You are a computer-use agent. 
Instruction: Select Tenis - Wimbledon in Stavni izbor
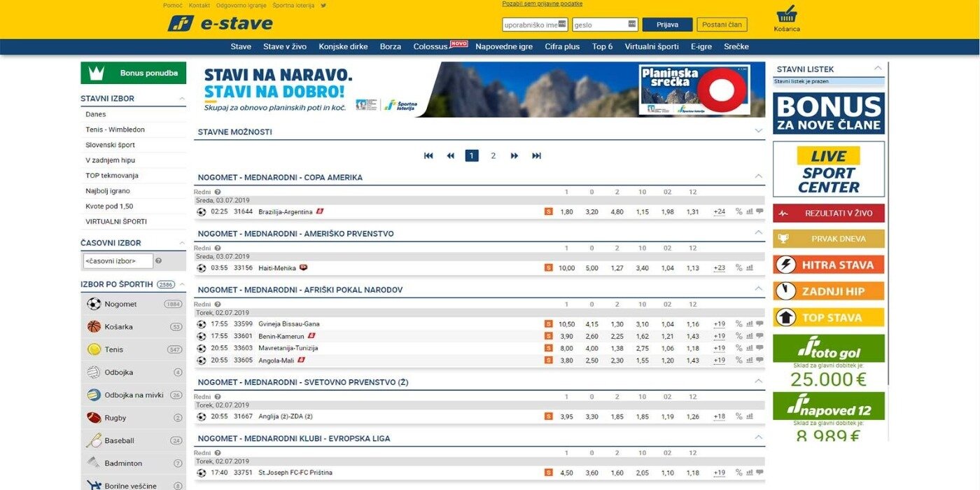point(115,129)
